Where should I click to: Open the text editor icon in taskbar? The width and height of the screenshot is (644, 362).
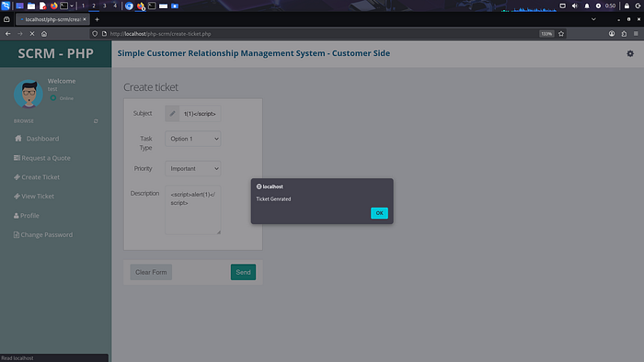pyautogui.click(x=42, y=6)
